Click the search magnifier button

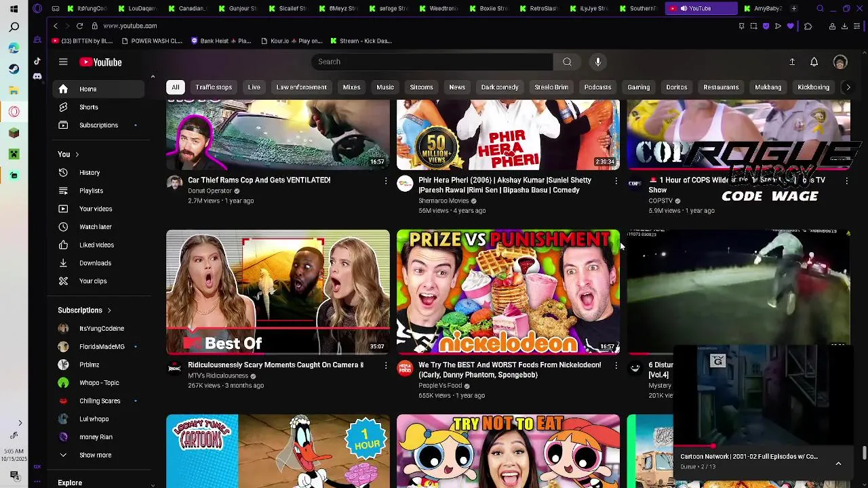click(x=567, y=62)
